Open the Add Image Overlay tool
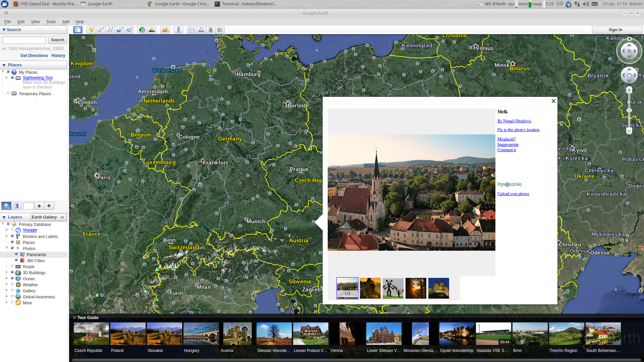This screenshot has height=362, width=644. click(x=119, y=30)
